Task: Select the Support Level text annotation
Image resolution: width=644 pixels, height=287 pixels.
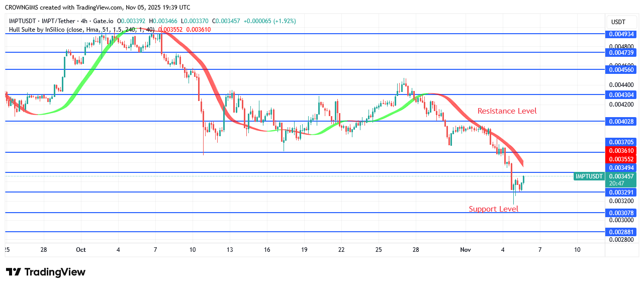Action: tap(494, 209)
